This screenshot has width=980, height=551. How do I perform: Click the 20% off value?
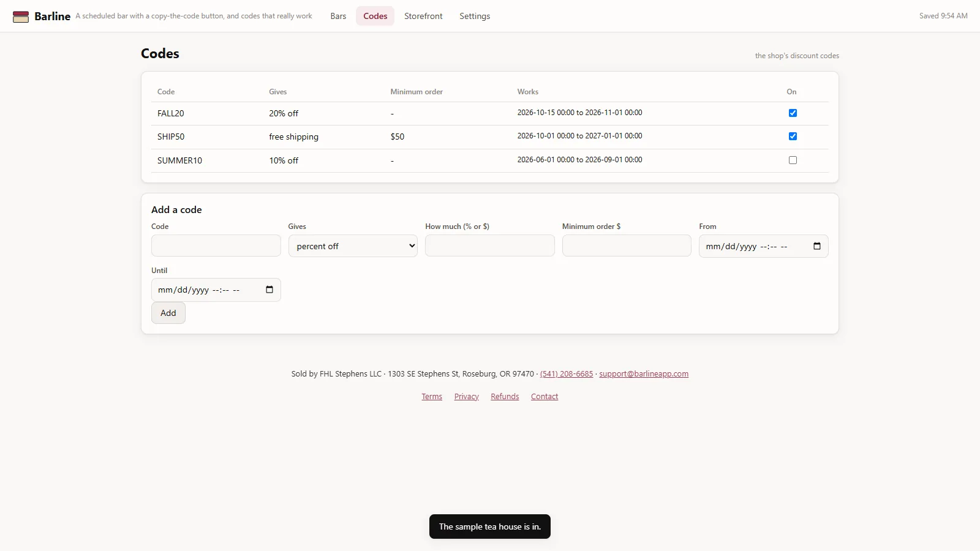284,113
